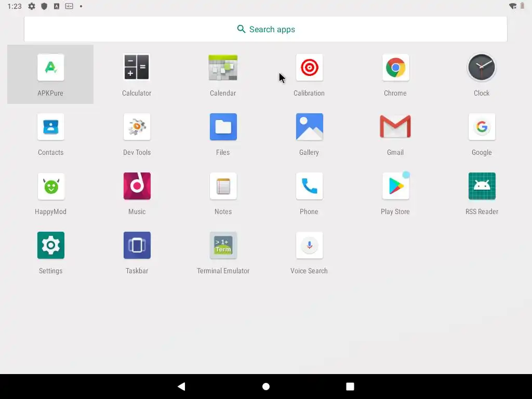Screen dimensions: 532x399
Task: Click the settings gear in status bar
Action: (32, 6)
